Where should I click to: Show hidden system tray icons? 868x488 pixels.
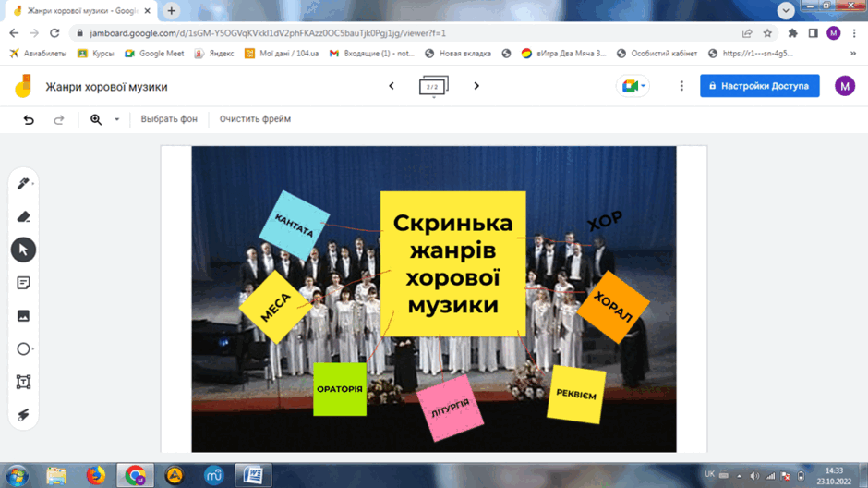739,475
